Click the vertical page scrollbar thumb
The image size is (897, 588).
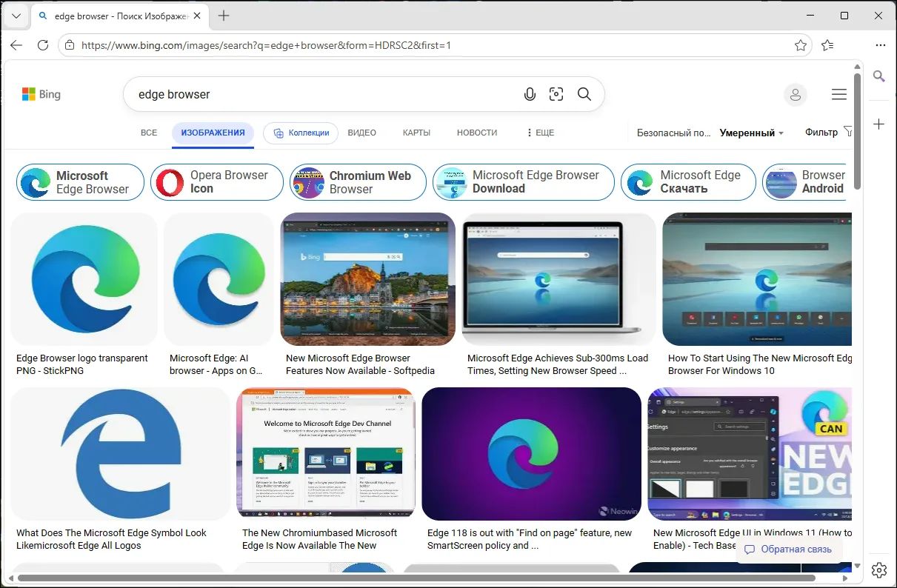pos(858,130)
